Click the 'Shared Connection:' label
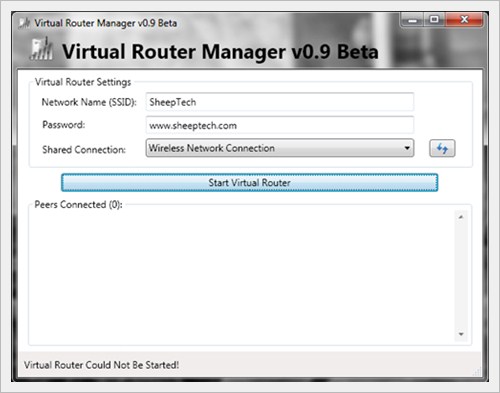 pos(84,150)
